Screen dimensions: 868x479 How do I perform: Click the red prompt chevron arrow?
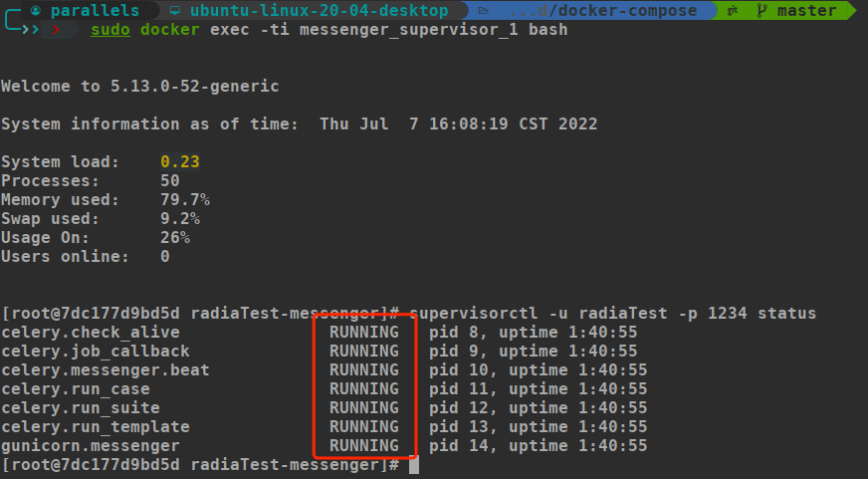(56, 30)
